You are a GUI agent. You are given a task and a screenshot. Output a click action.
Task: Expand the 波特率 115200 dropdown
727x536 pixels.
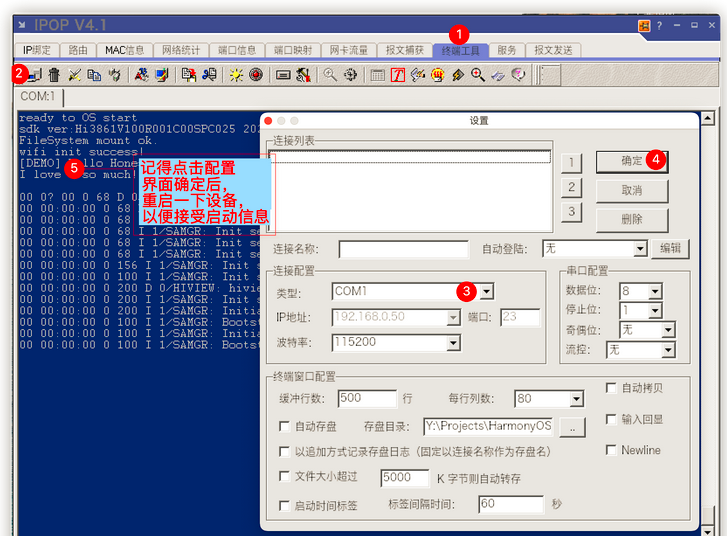(x=453, y=343)
